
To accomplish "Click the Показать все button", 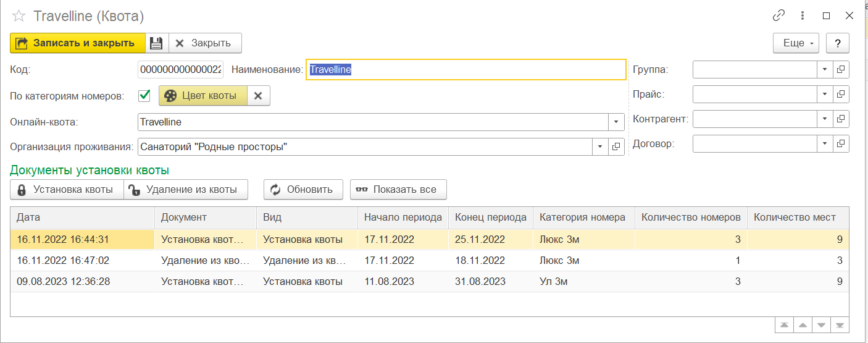I will click(x=398, y=190).
